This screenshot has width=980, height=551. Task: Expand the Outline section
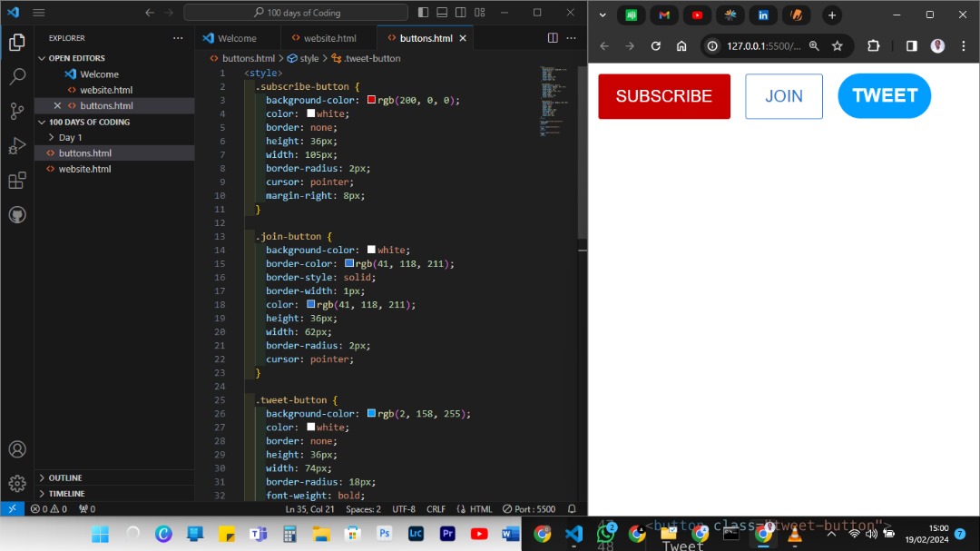pos(65,477)
